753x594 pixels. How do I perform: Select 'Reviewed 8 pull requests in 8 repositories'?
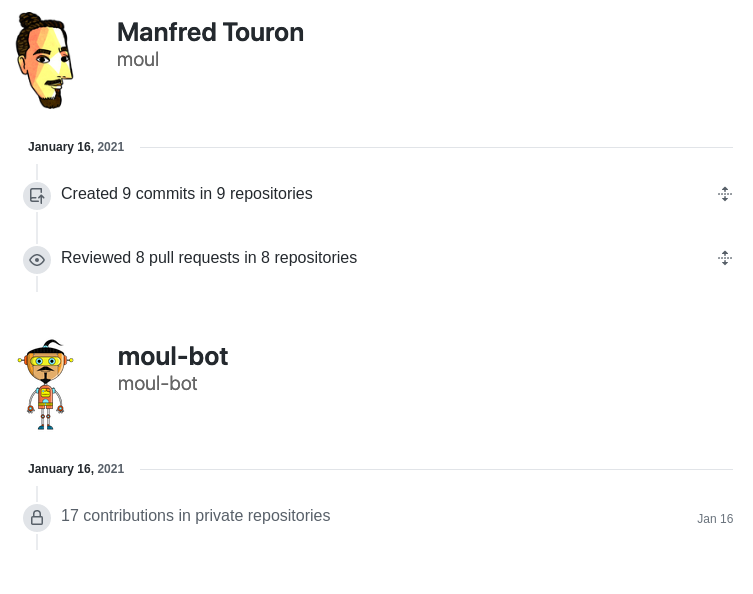pyautogui.click(x=208, y=258)
